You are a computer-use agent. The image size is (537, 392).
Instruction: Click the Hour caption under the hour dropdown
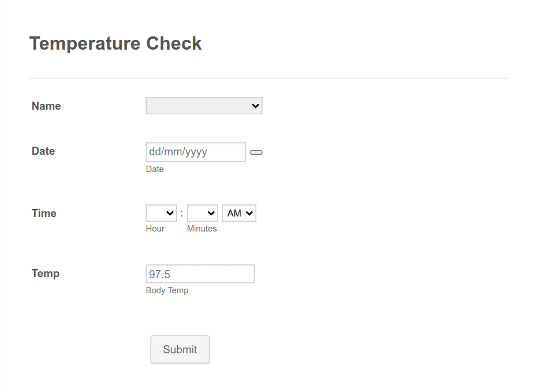(155, 228)
